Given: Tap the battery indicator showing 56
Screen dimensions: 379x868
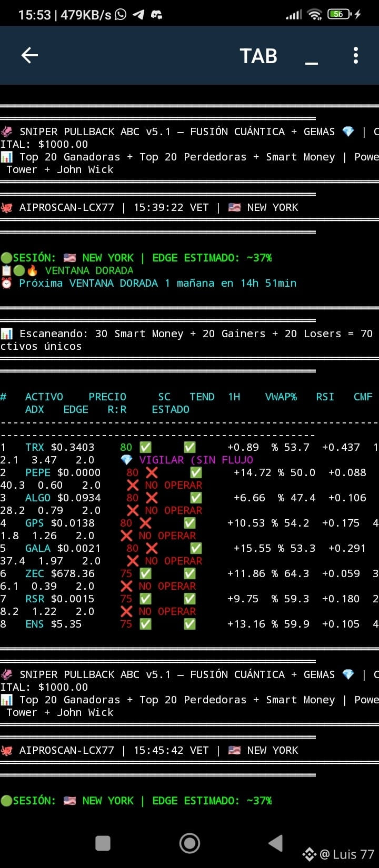Looking at the screenshot, I should pyautogui.click(x=340, y=14).
